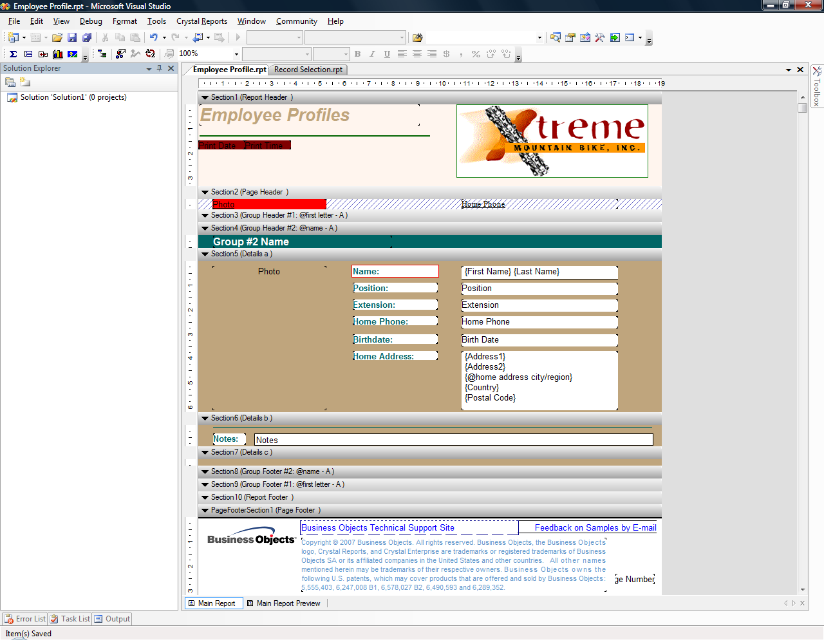
Task: Toggle Bold formatting button
Action: coord(357,54)
